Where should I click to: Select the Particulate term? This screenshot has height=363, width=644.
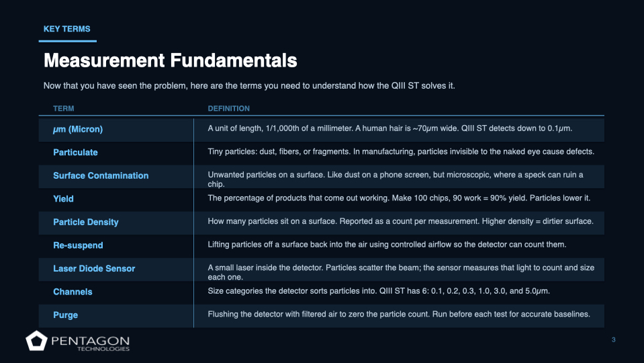pyautogui.click(x=75, y=153)
